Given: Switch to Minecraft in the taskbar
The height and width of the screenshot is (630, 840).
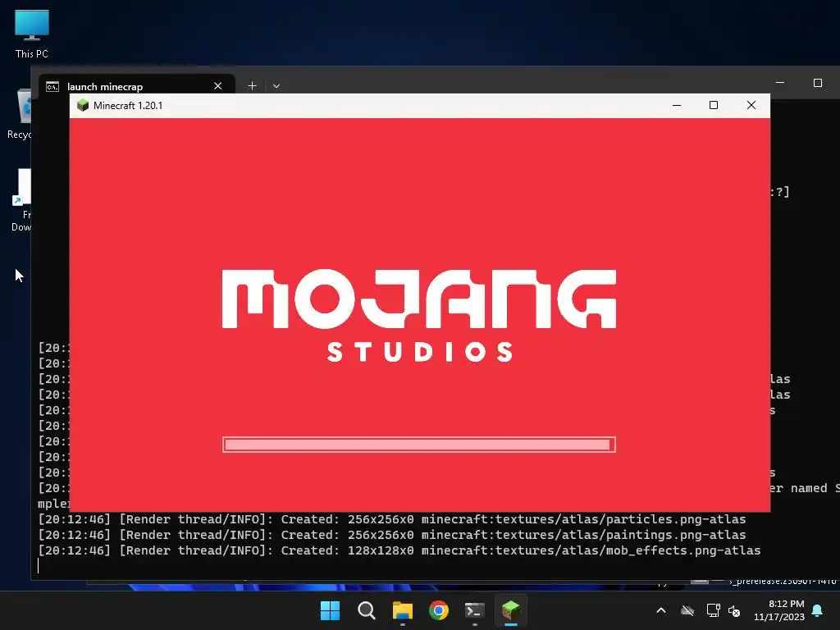Looking at the screenshot, I should coord(510,610).
